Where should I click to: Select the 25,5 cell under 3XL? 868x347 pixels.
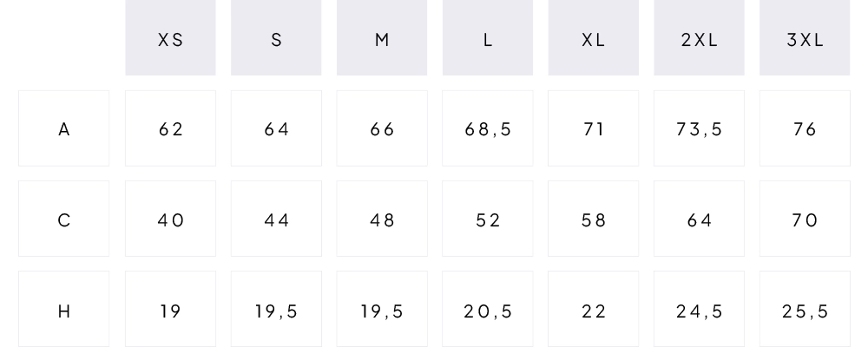pyautogui.click(x=805, y=310)
